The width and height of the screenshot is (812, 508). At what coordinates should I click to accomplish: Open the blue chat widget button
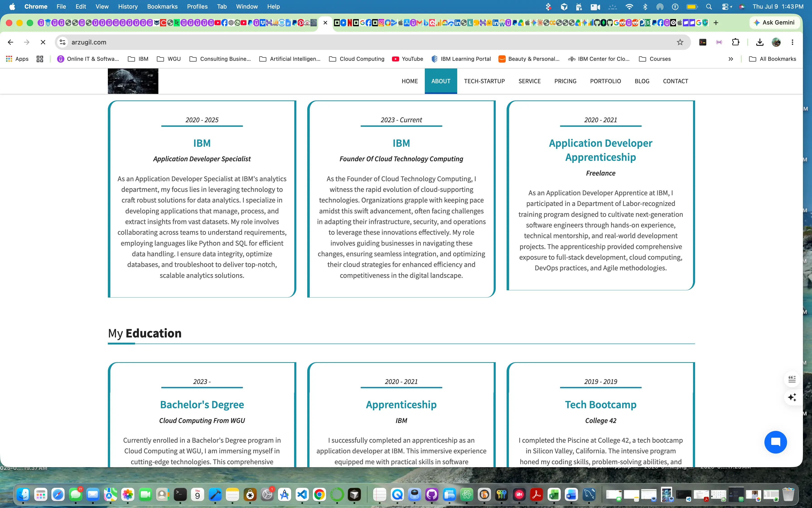(x=776, y=442)
